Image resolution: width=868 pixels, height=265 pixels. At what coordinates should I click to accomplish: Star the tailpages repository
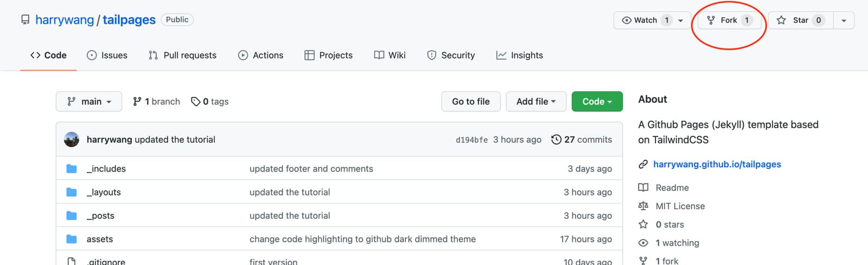tap(801, 20)
